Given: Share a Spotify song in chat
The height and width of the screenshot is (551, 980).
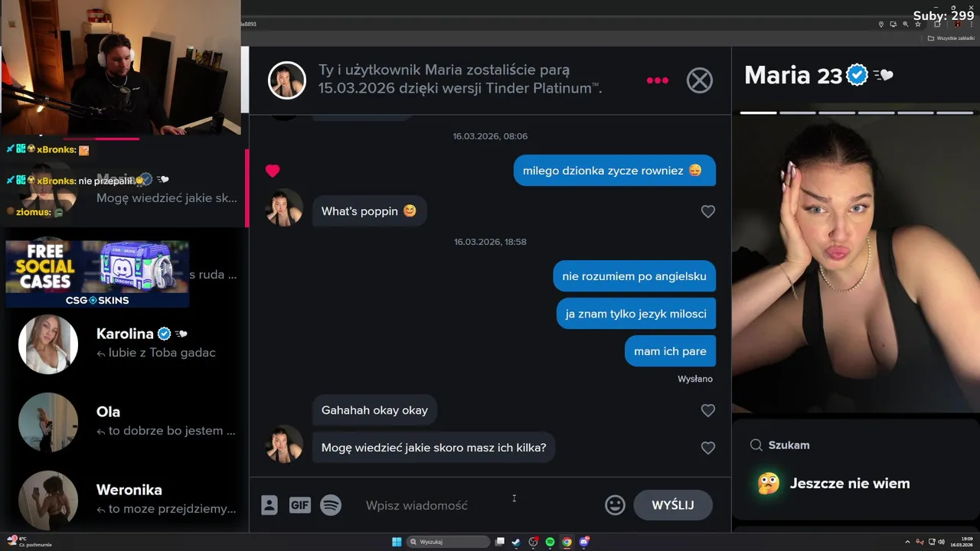Looking at the screenshot, I should 331,505.
